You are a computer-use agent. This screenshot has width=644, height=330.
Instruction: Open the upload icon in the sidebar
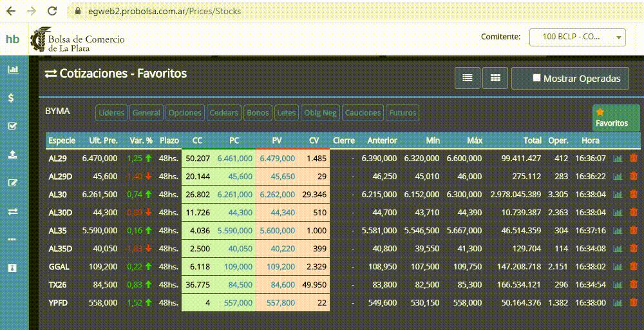[x=12, y=155]
